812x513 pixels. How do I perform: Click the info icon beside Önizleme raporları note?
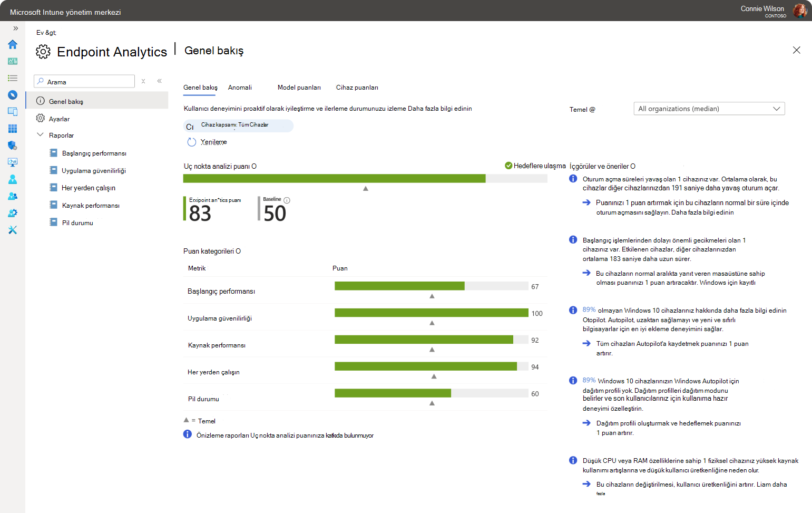tap(188, 434)
